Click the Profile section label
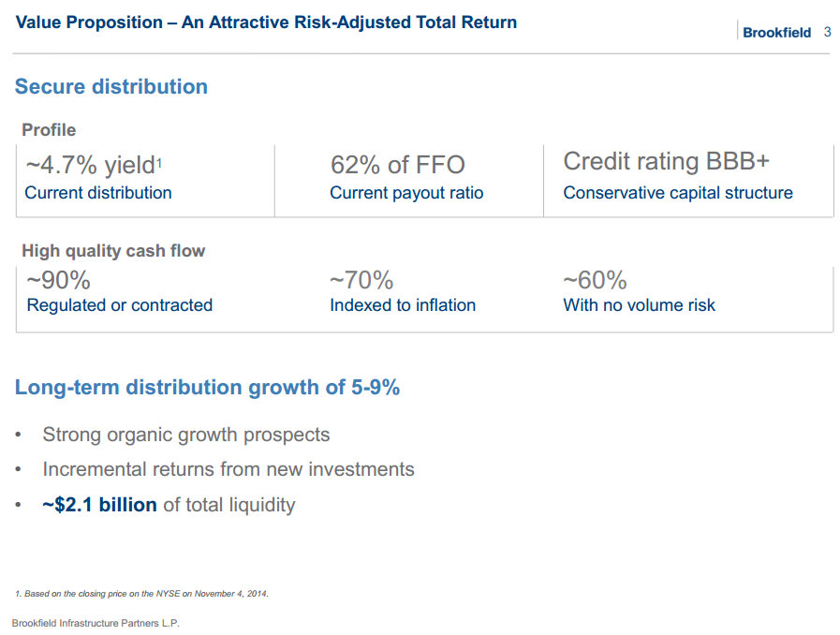The image size is (840, 635). [x=49, y=130]
